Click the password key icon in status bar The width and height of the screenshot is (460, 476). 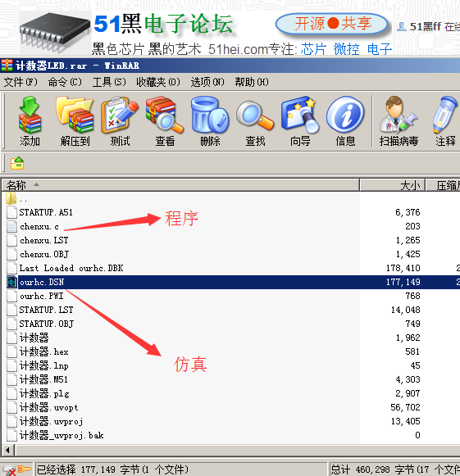click(24, 469)
